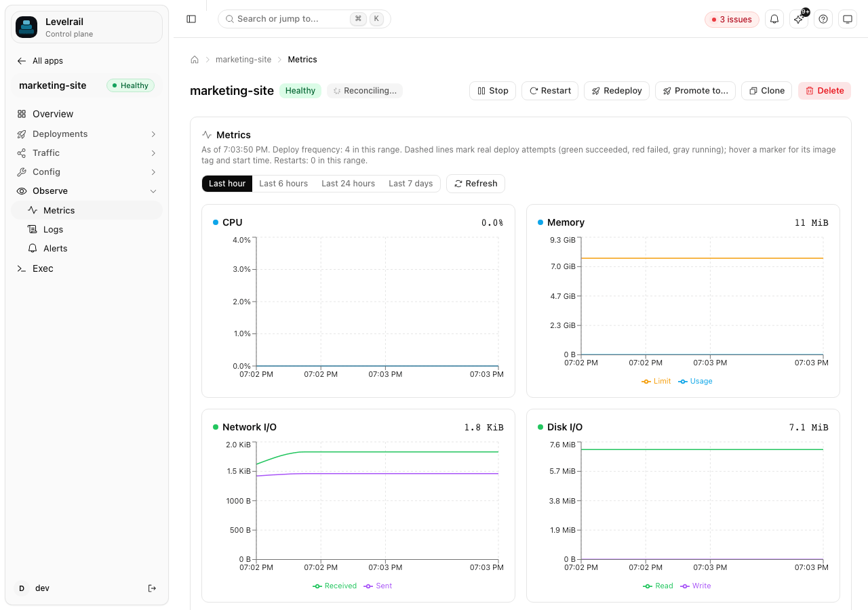Switch range to Last 6 hours
The height and width of the screenshot is (610, 868).
click(283, 184)
